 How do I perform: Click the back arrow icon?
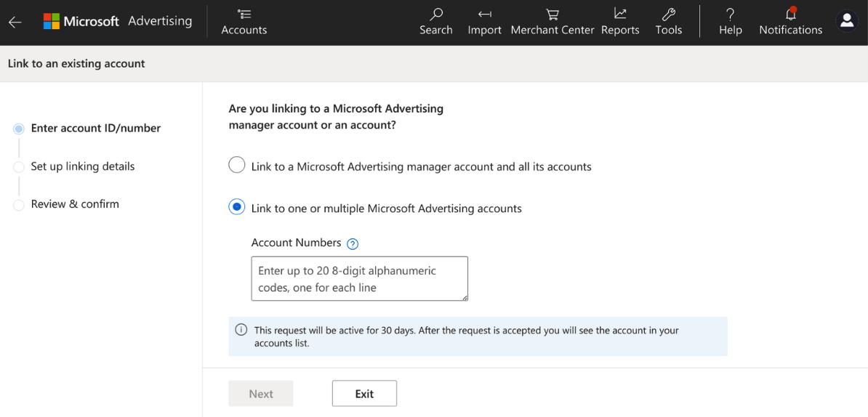15,22
